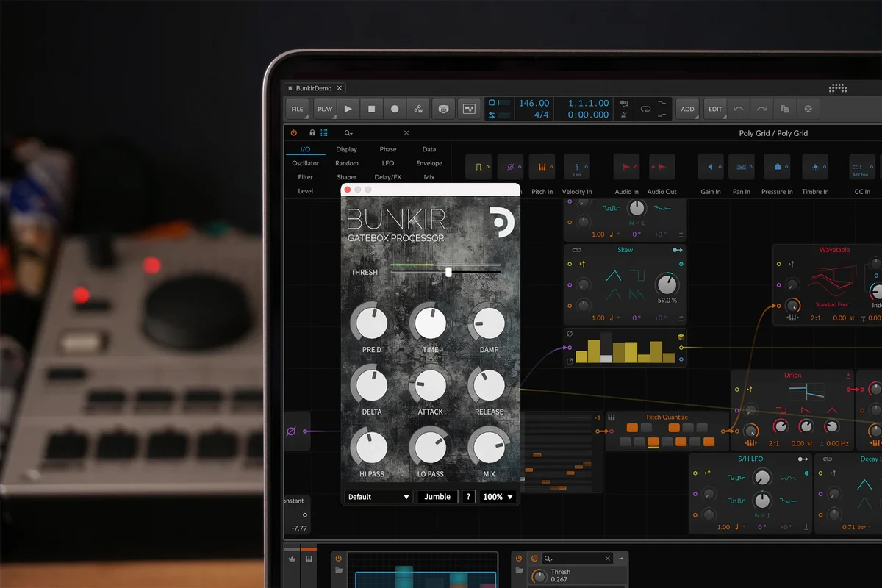Screen dimensions: 882x588
Task: Click the MIX knob in Bunkir
Action: click(489, 448)
